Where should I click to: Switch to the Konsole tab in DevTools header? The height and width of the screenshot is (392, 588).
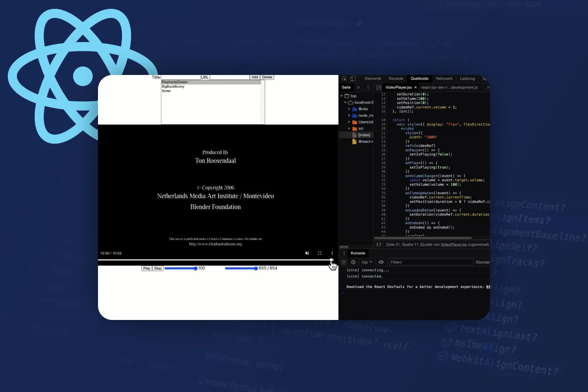tap(396, 78)
